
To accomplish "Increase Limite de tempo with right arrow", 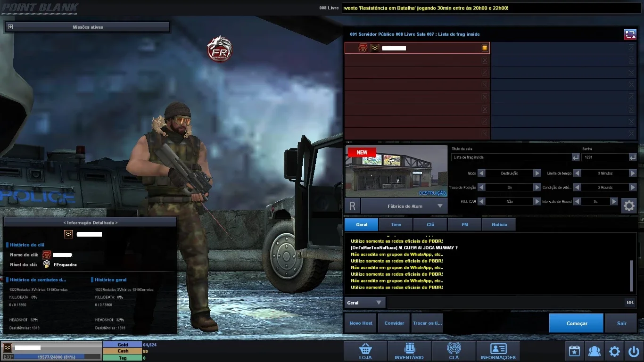I will click(x=633, y=173).
